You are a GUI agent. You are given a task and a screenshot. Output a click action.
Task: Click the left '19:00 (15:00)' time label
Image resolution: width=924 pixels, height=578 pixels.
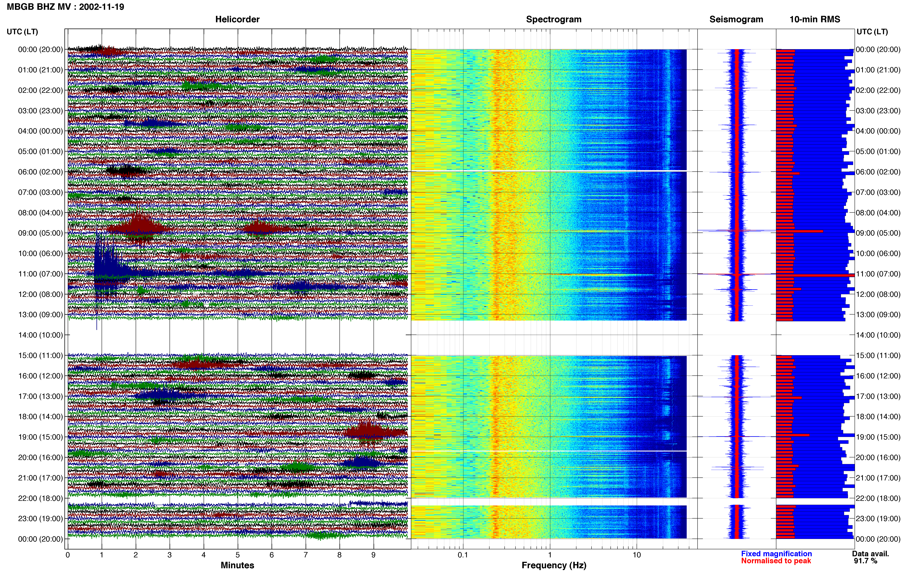[x=40, y=437]
